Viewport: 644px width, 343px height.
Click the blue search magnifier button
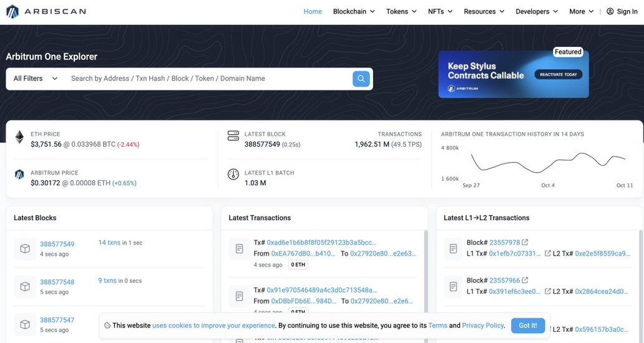[361, 79]
